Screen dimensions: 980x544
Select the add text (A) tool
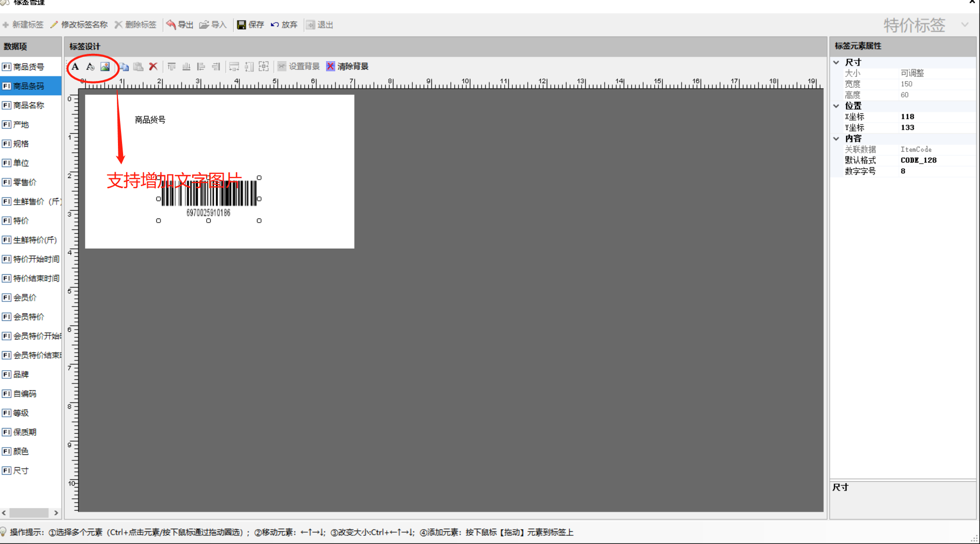click(75, 67)
